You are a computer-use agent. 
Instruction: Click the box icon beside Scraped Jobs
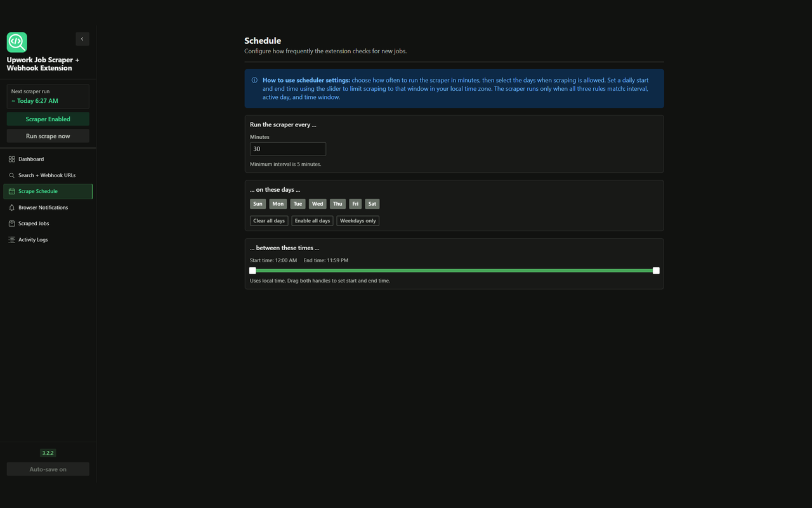click(11, 224)
